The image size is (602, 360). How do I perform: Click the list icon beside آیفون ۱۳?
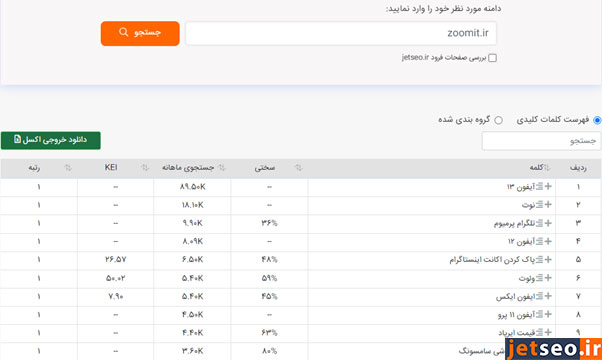(x=539, y=187)
